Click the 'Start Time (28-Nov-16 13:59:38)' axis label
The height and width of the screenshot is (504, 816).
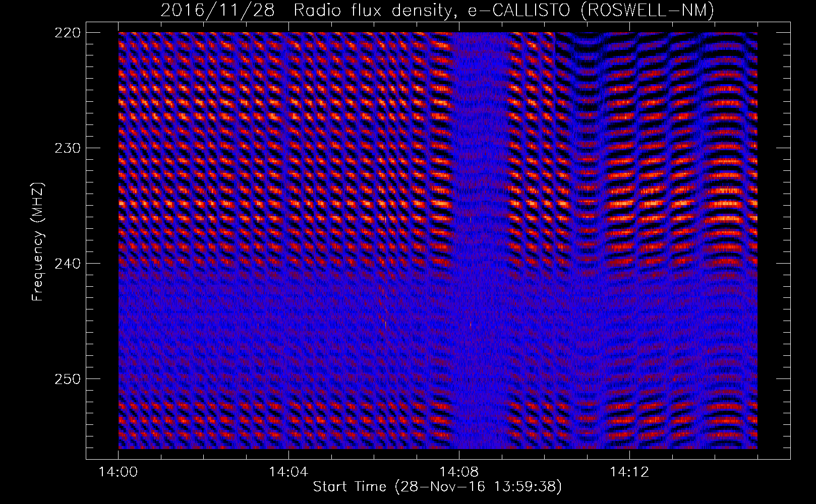tap(437, 487)
